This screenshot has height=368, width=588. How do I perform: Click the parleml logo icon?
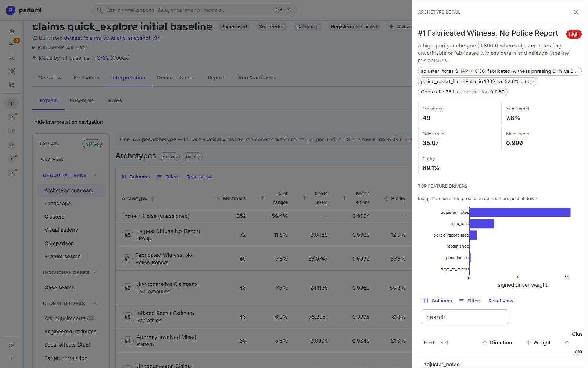coord(11,10)
